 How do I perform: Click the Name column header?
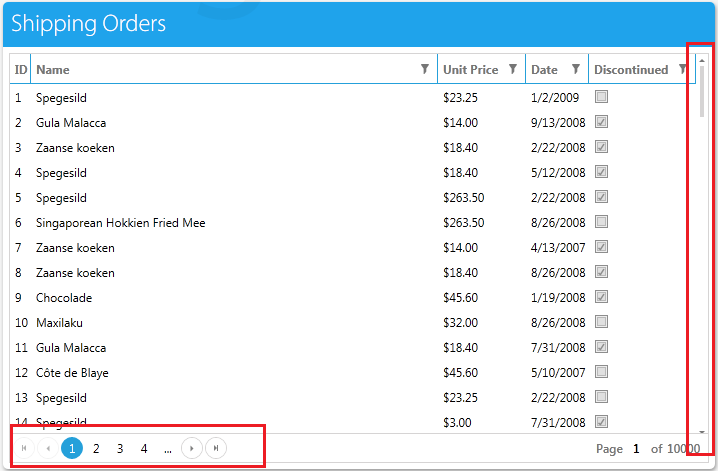pos(53,70)
